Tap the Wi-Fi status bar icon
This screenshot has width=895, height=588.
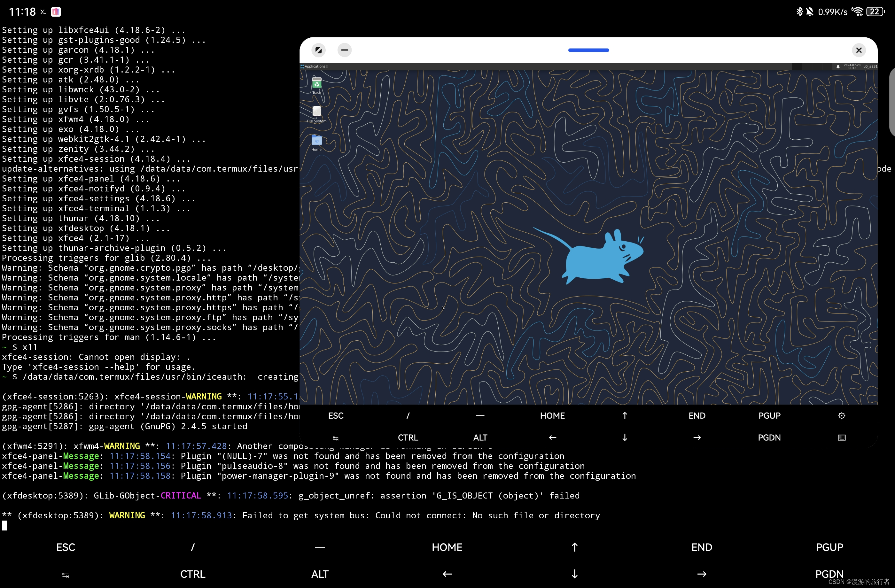[x=858, y=12]
